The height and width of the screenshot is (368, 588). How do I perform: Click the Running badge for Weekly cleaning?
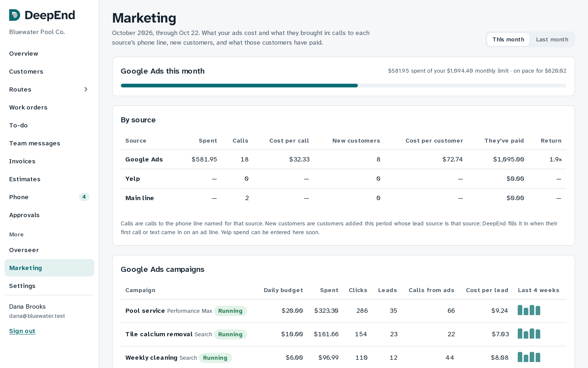tap(215, 358)
